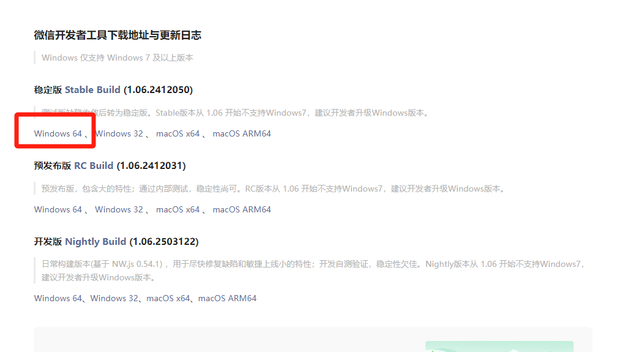644x352 pixels.
Task: Download Stable Build macOS x64 installer
Action: (178, 133)
